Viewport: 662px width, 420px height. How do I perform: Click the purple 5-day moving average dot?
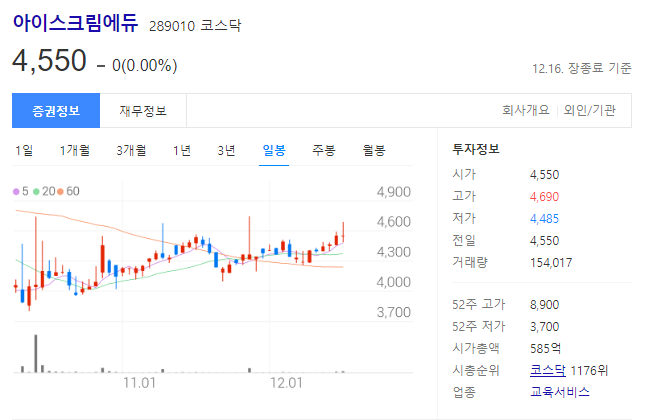pyautogui.click(x=16, y=192)
